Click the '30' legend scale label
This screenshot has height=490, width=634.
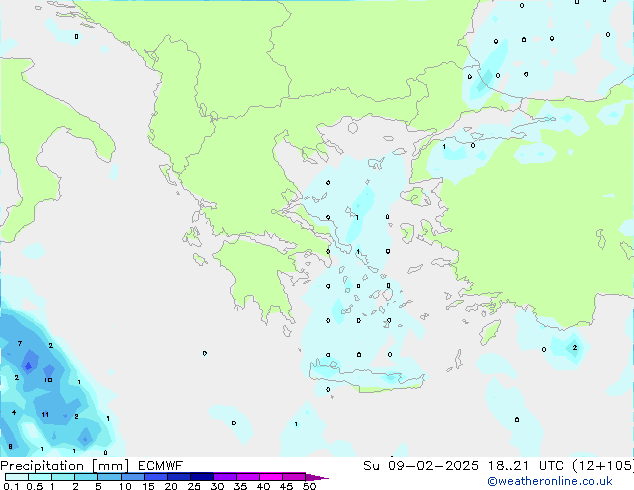(x=217, y=486)
